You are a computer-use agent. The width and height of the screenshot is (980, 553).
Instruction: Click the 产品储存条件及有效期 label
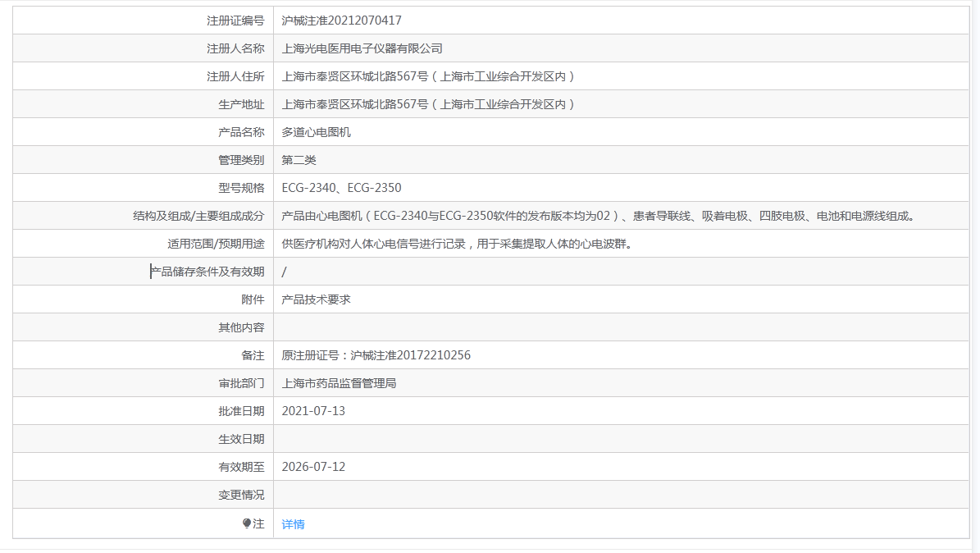coord(207,272)
